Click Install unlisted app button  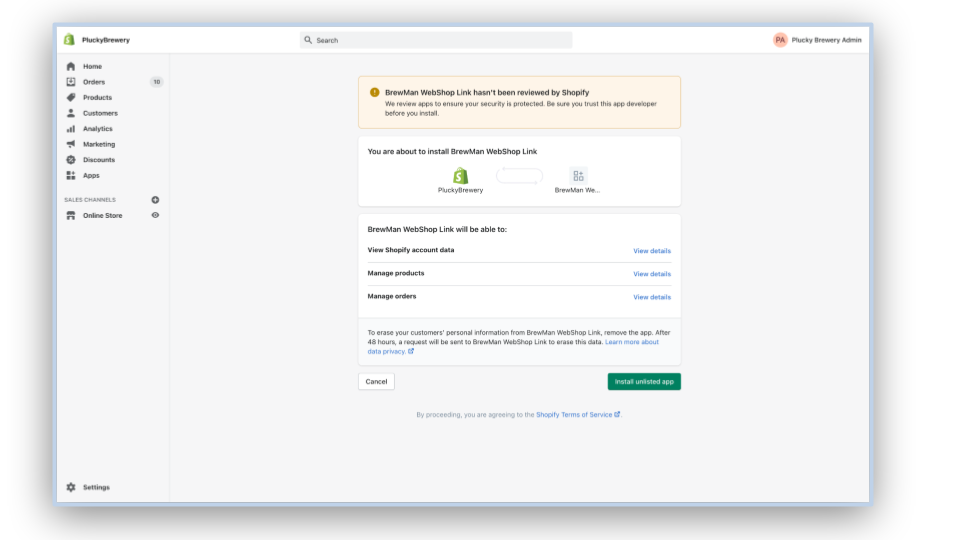(x=644, y=381)
